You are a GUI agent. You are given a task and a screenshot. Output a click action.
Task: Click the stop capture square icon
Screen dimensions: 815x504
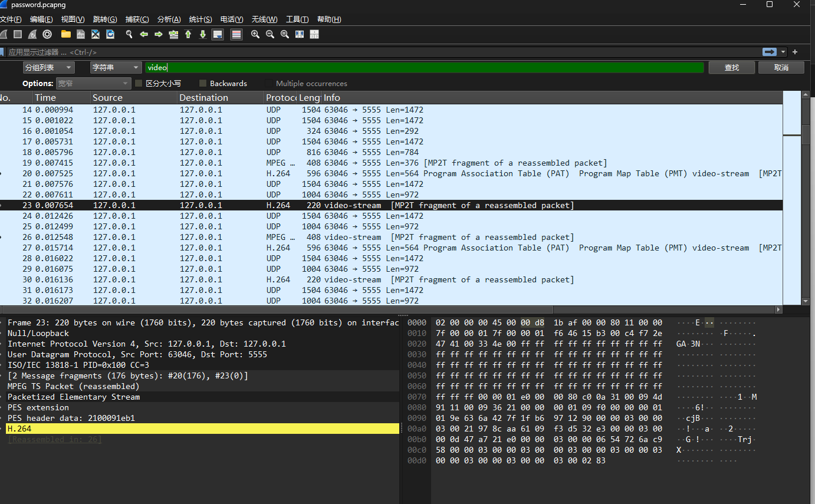point(18,34)
